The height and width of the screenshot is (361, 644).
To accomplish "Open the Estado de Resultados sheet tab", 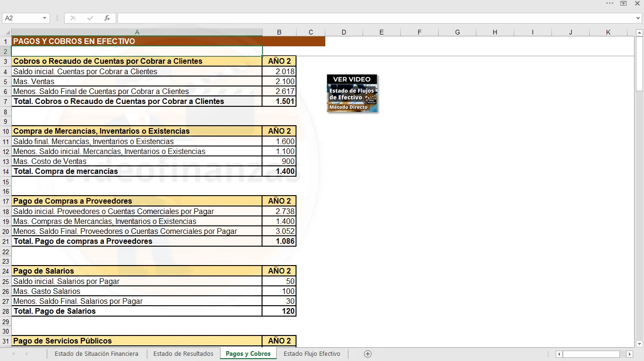I will pyautogui.click(x=183, y=354).
